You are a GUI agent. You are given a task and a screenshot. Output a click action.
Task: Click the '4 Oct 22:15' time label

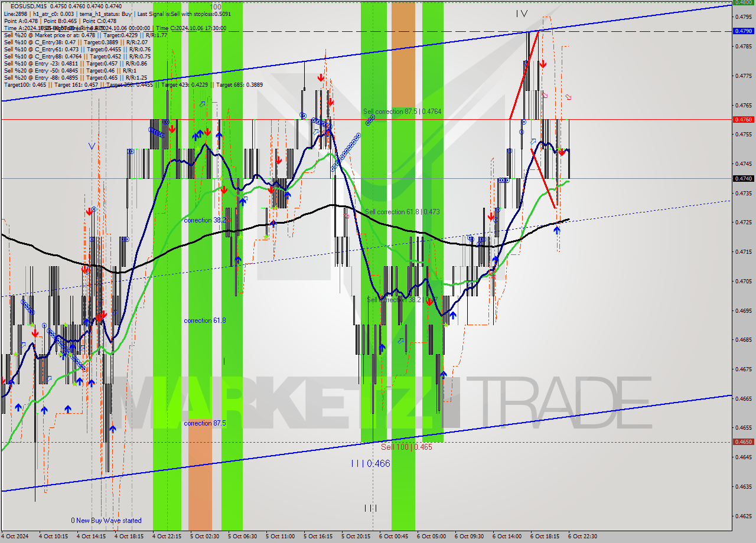click(x=167, y=537)
